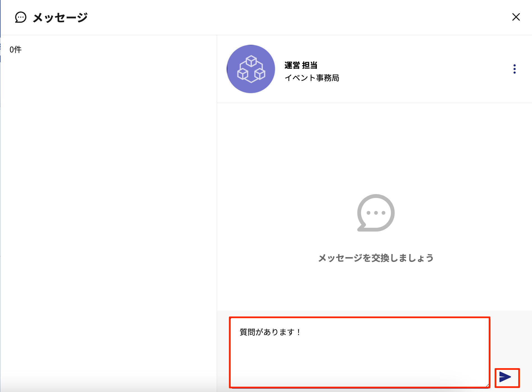The width and height of the screenshot is (532, 392).
Task: Close the message window with the X
Action: (516, 17)
